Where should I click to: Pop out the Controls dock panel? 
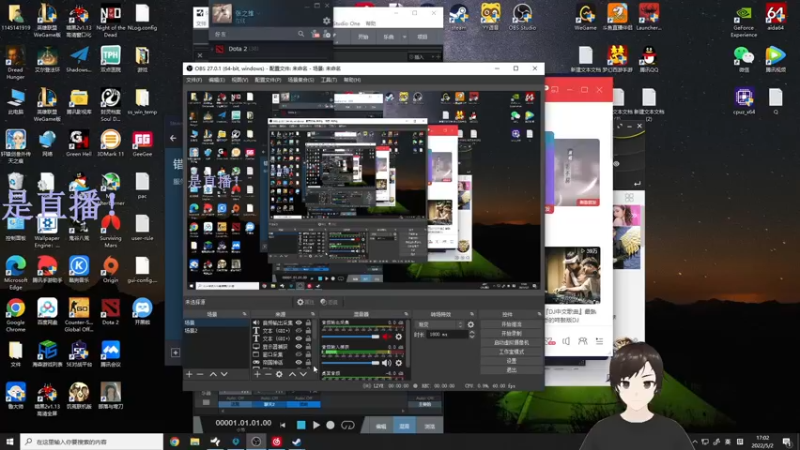pos(539,314)
